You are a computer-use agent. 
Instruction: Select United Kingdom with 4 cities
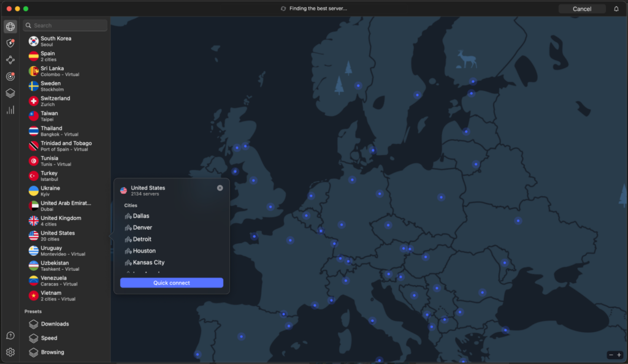66,221
